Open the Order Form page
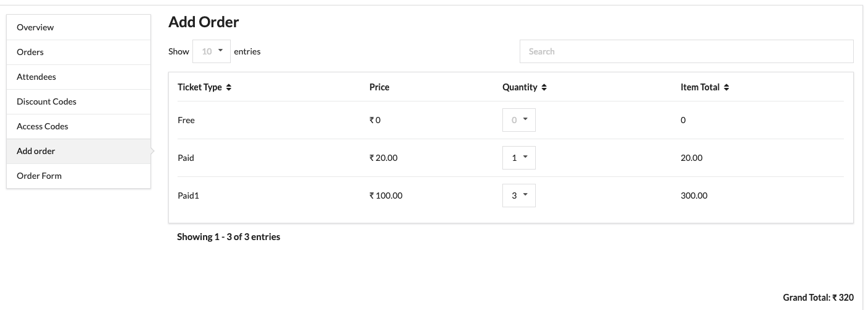Screen dimensions: 868x310 point(39,176)
